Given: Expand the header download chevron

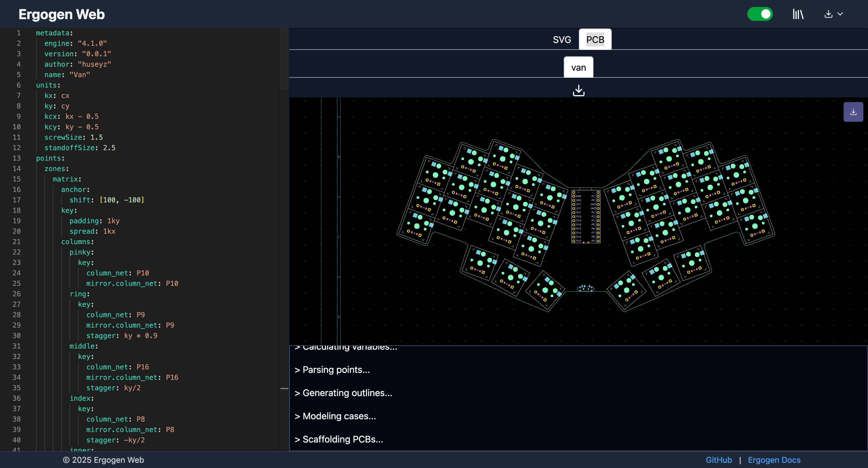Looking at the screenshot, I should tap(840, 14).
